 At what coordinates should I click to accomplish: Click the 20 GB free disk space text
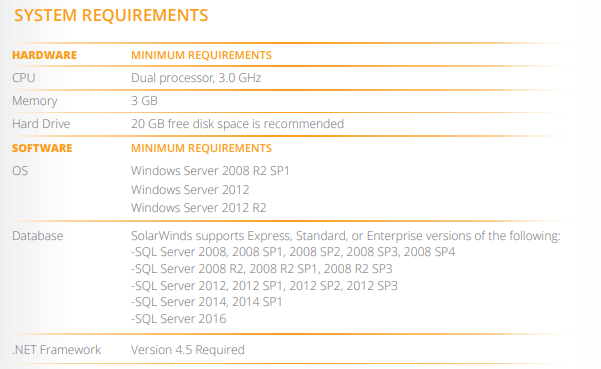(237, 124)
